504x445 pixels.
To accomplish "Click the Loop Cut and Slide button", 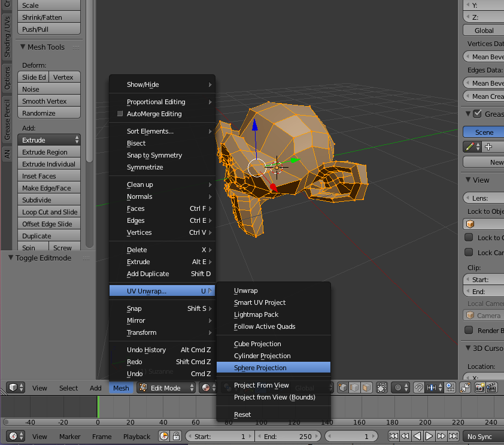I will (49, 212).
